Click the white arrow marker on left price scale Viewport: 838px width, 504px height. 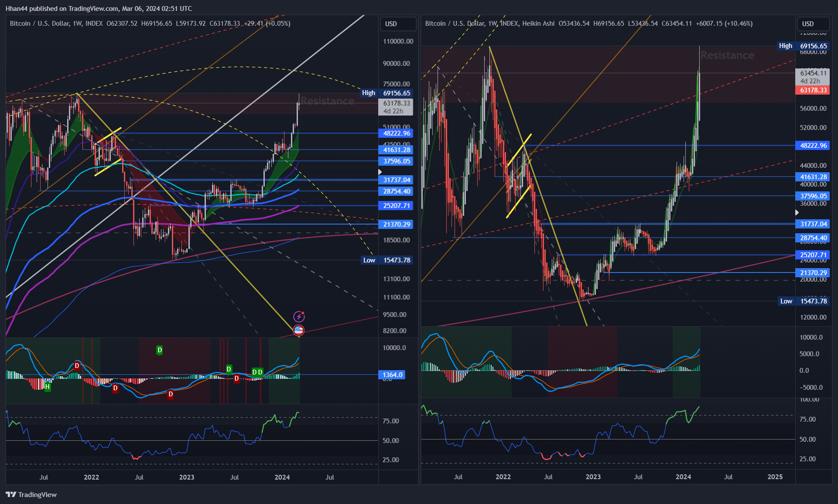click(x=380, y=172)
